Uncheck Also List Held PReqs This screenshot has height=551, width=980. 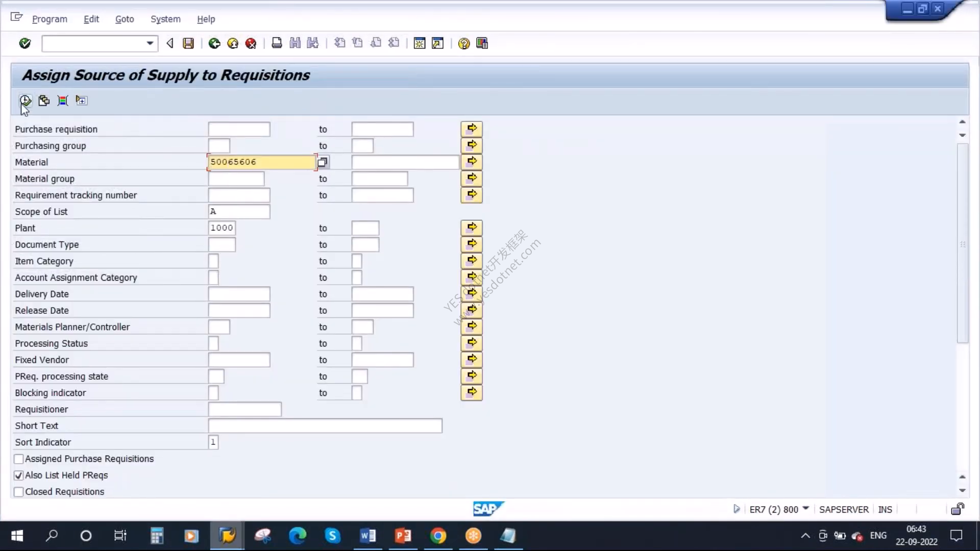click(x=19, y=475)
